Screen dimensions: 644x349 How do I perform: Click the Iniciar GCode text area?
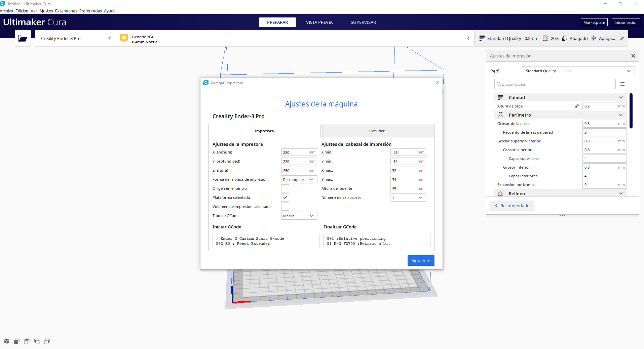click(x=266, y=241)
